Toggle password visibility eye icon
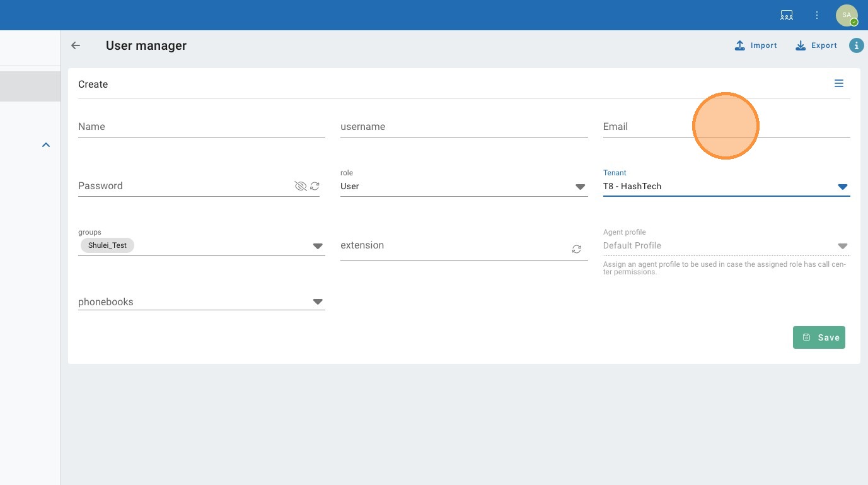The image size is (868, 485). coord(300,186)
